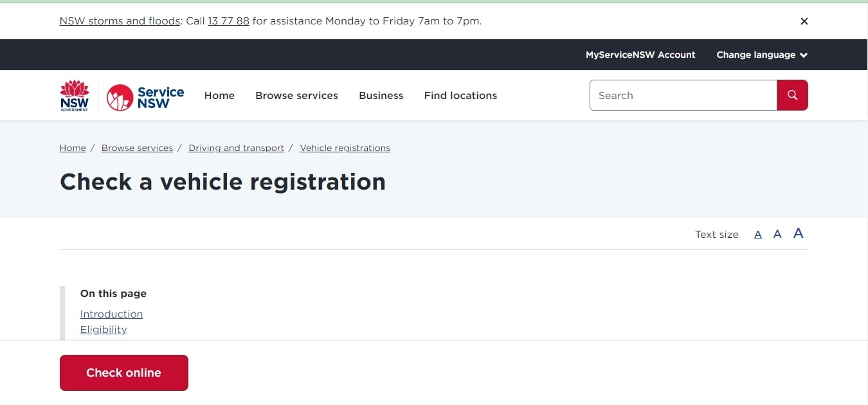Click into the Search input field
This screenshot has width=868, height=405.
click(x=683, y=95)
